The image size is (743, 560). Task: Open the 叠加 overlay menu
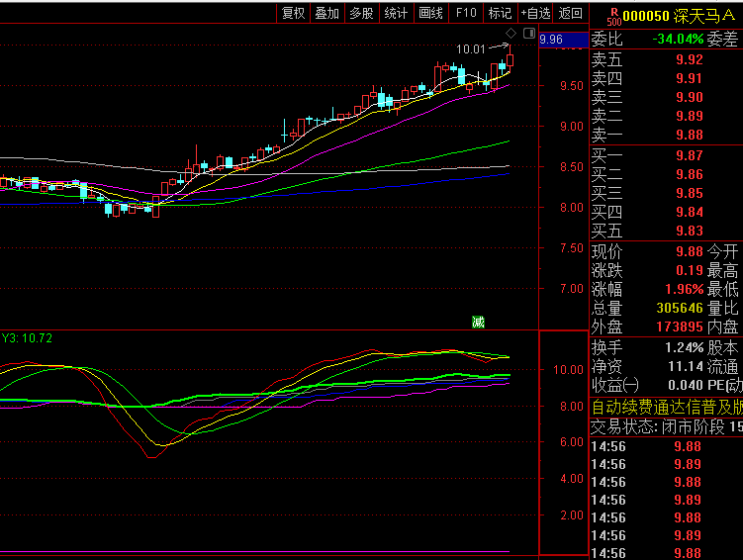(x=327, y=13)
